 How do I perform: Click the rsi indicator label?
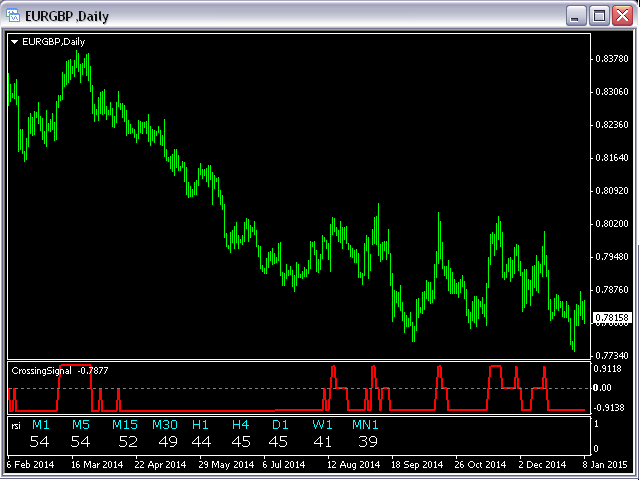(16, 425)
